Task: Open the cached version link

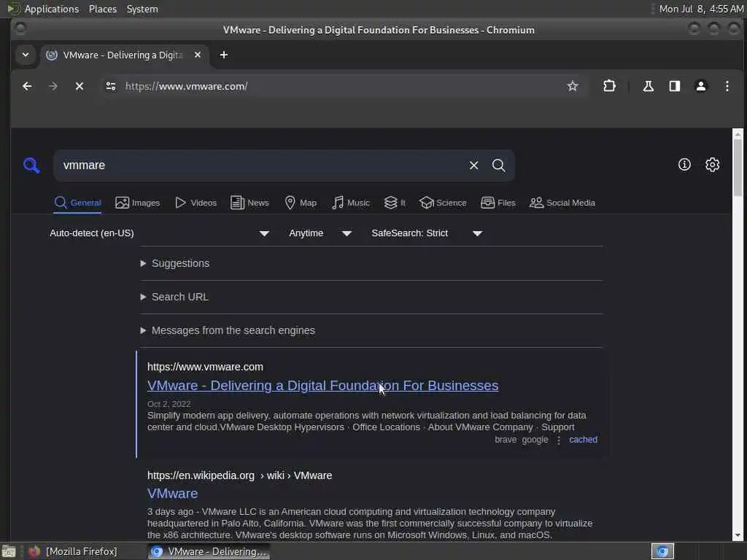Action: (583, 440)
